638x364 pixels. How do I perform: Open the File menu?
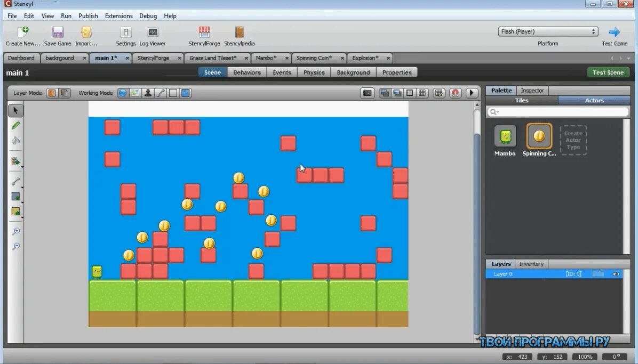(x=12, y=16)
